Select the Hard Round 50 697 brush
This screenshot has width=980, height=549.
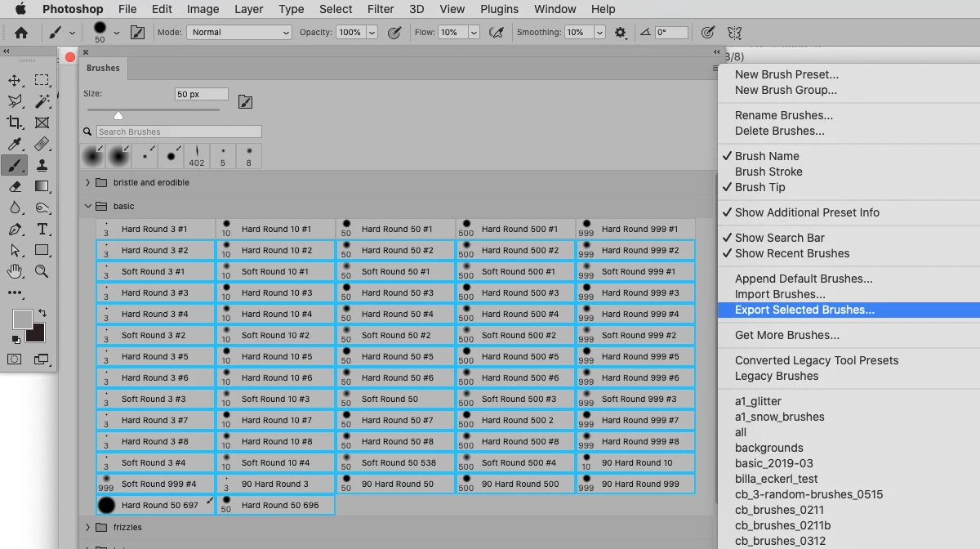click(x=155, y=505)
